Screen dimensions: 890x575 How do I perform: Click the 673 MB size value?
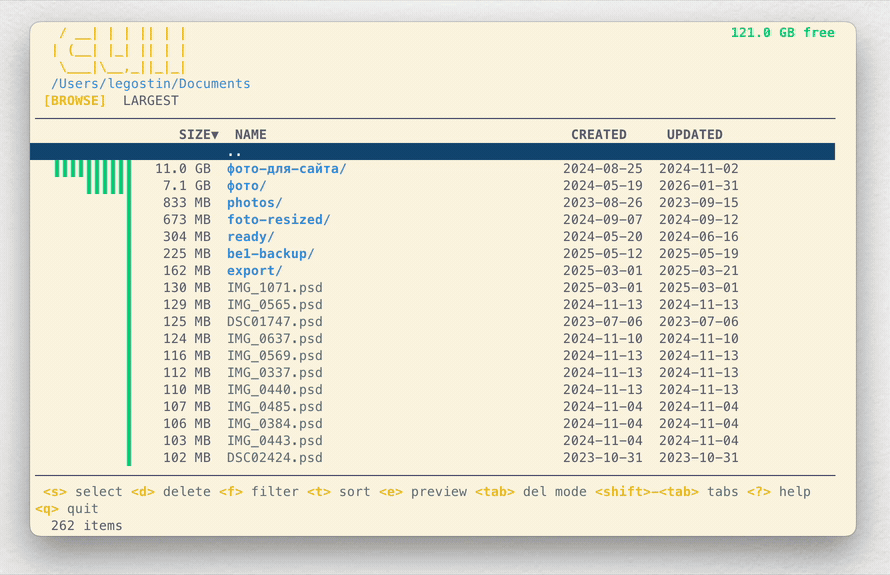pyautogui.click(x=187, y=220)
